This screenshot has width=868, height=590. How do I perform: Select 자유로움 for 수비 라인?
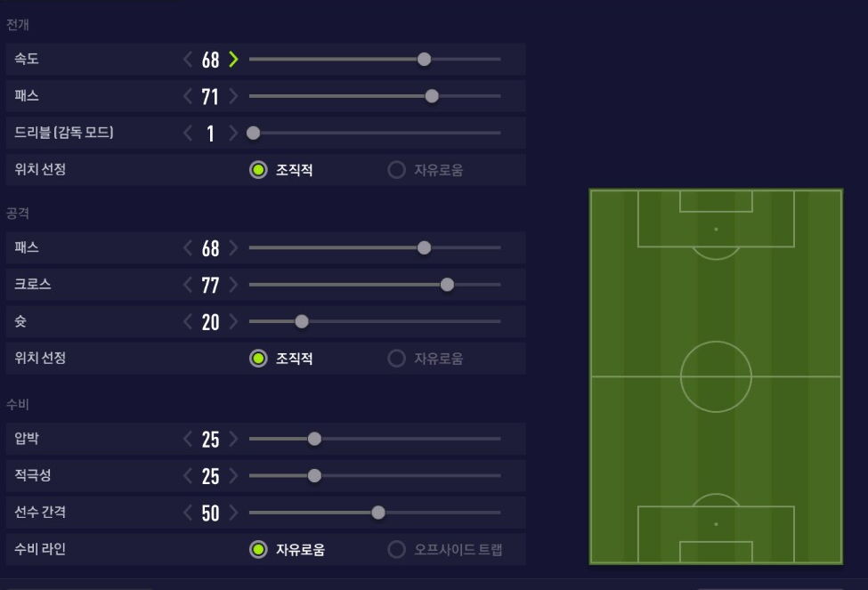(258, 550)
